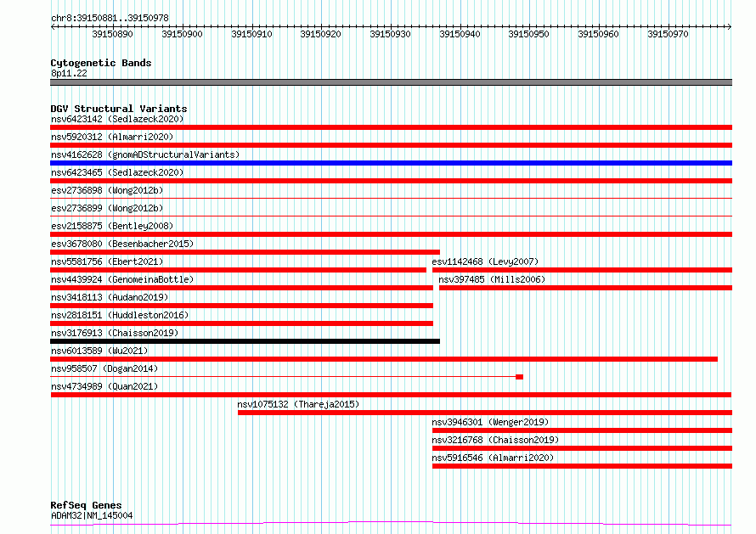The width and height of the screenshot is (756, 534).
Task: Click the blue gnomAD variant bar
Action: pos(391,163)
